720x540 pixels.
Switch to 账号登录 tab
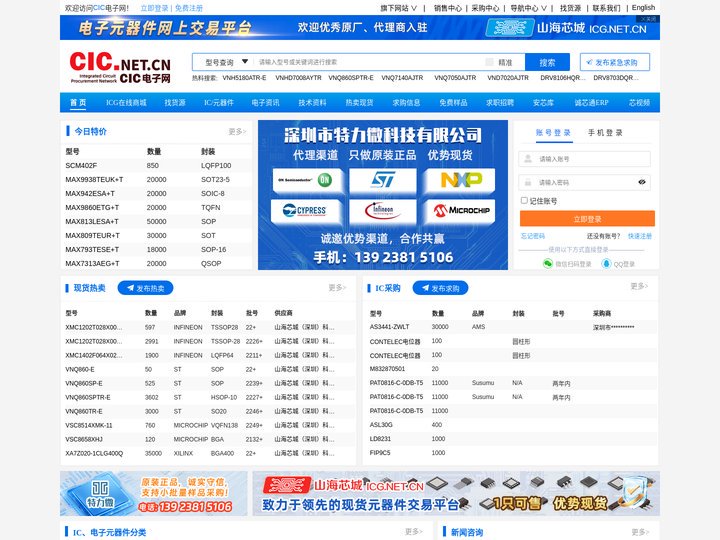(x=553, y=133)
